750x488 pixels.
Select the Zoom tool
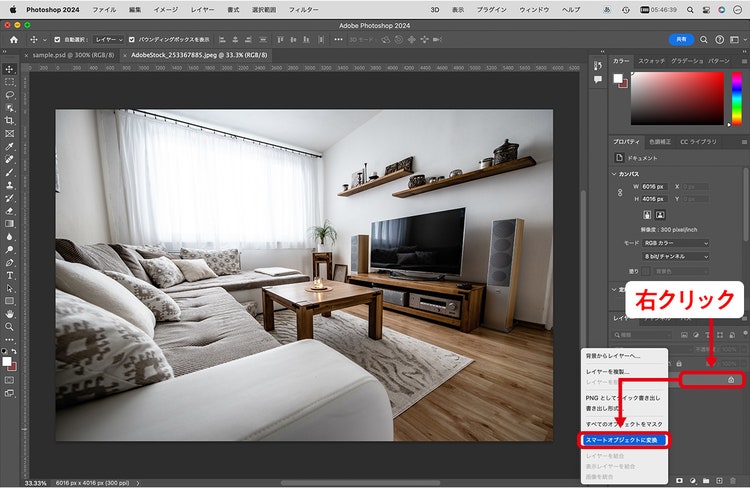(x=9, y=327)
